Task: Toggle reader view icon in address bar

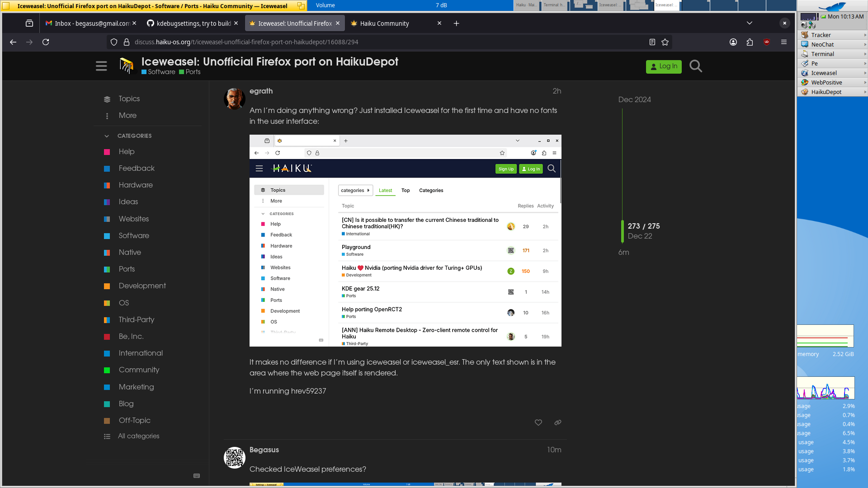Action: tap(652, 42)
